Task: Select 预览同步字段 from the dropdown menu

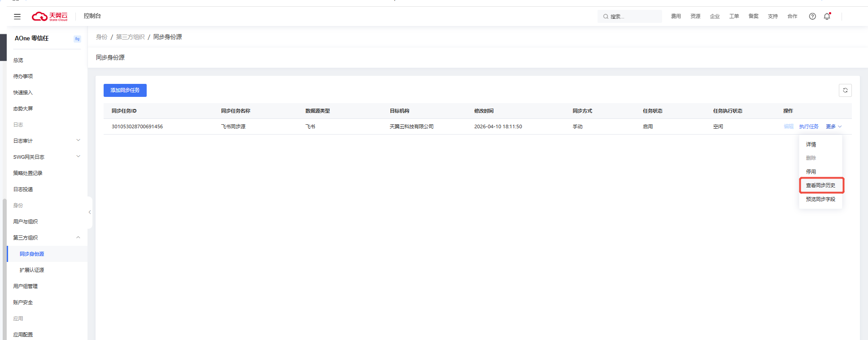Action: tap(820, 199)
